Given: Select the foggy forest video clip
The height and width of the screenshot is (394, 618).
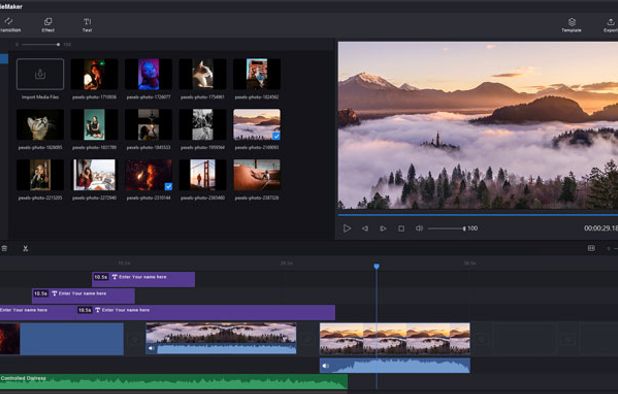Looking at the screenshot, I should coord(221,338).
